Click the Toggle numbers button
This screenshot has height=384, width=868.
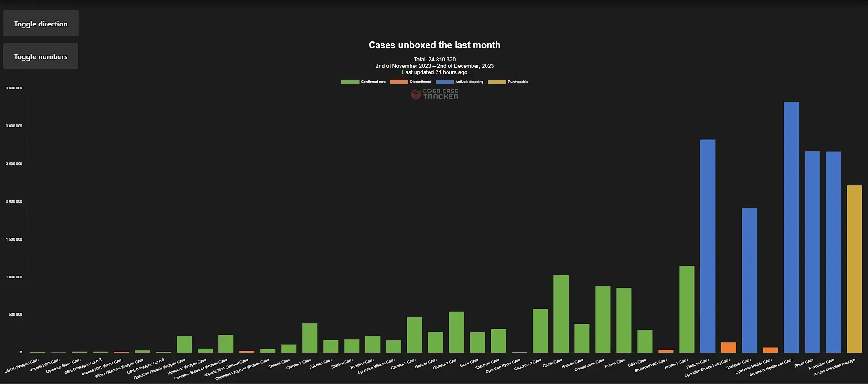41,56
